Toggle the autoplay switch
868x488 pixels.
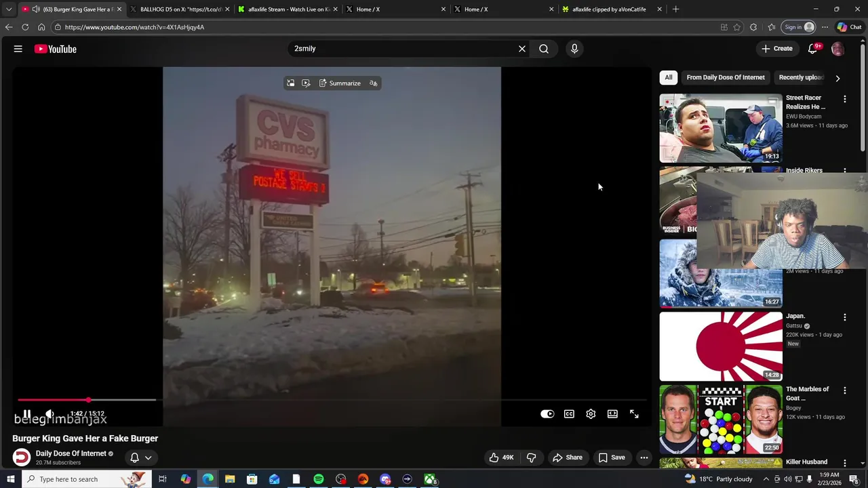coord(547,414)
